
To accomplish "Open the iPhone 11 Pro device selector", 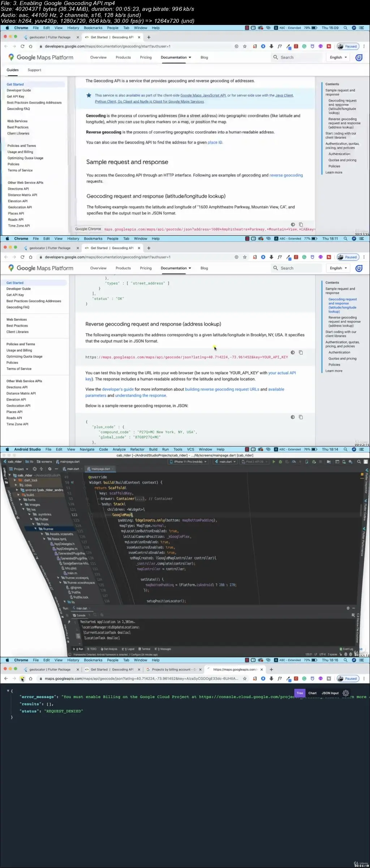I will tap(188, 462).
